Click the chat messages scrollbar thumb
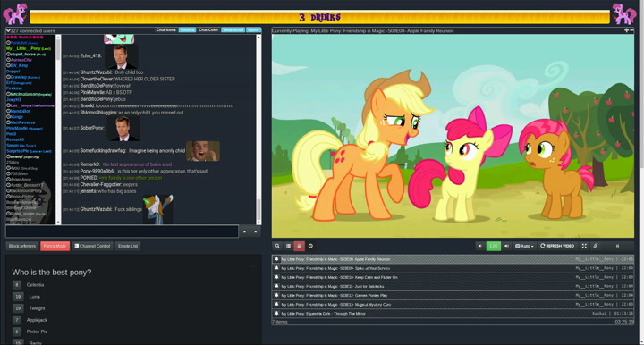Screen dimensions: 644x345 258,210
